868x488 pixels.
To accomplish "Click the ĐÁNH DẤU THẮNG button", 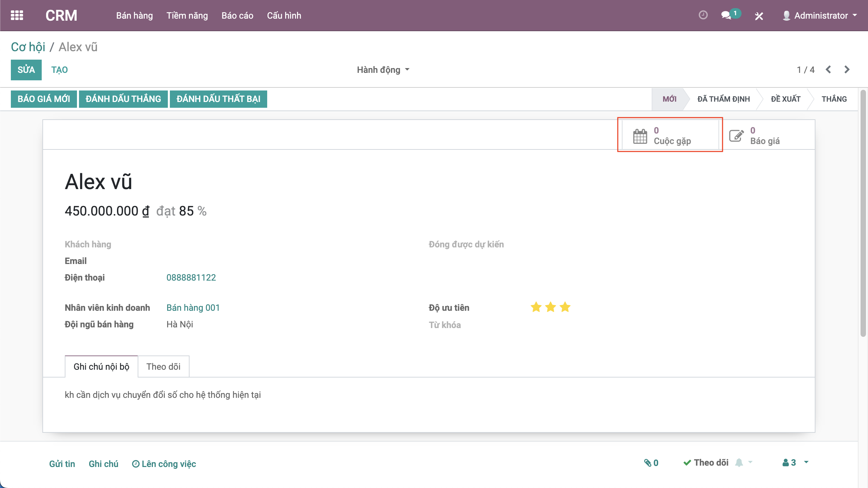I will click(123, 99).
